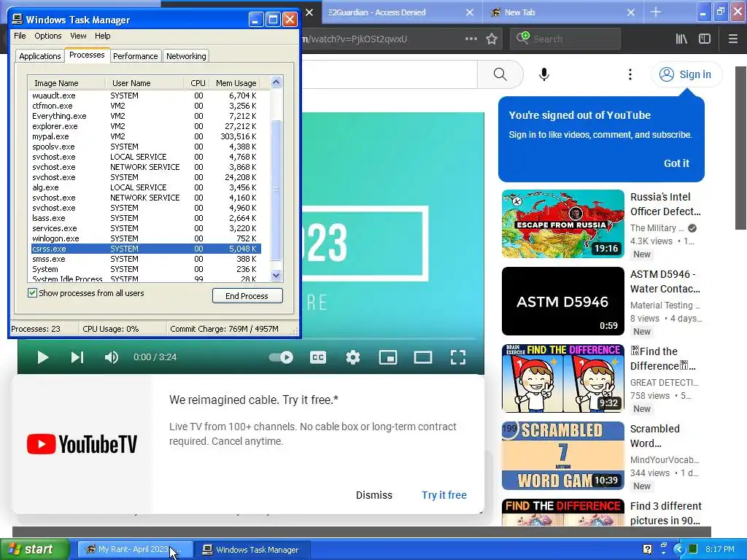This screenshot has width=747, height=560.
Task: Open Scrambled Word Game video thumbnail
Action: pos(563,456)
